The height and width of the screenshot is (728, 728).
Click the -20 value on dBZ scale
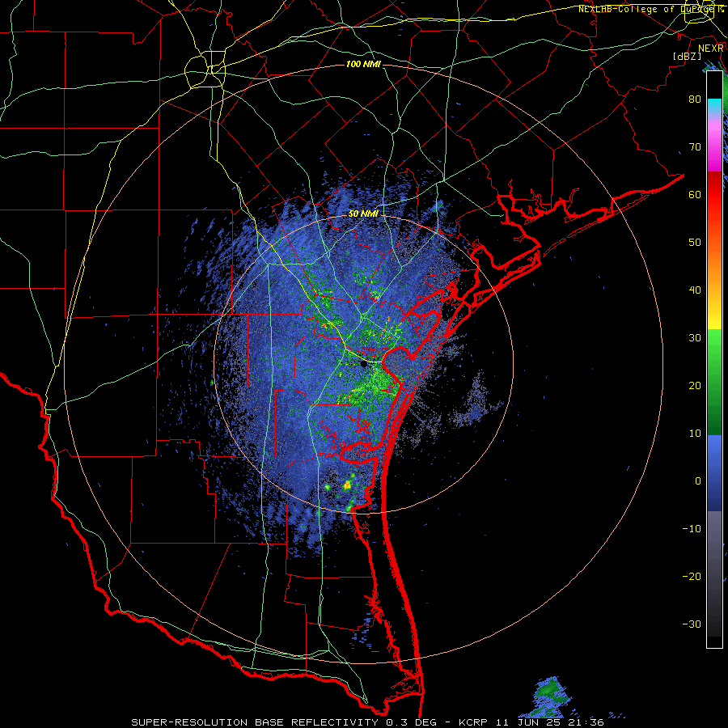coord(692,577)
